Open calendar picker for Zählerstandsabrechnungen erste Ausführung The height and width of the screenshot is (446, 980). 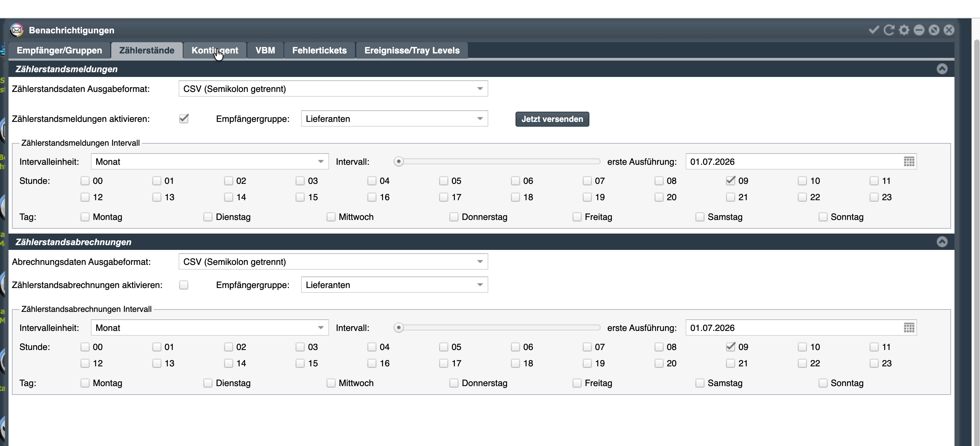pyautogui.click(x=909, y=328)
